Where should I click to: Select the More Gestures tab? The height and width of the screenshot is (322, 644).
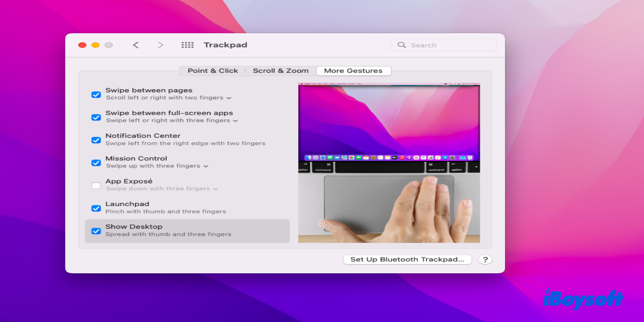354,71
